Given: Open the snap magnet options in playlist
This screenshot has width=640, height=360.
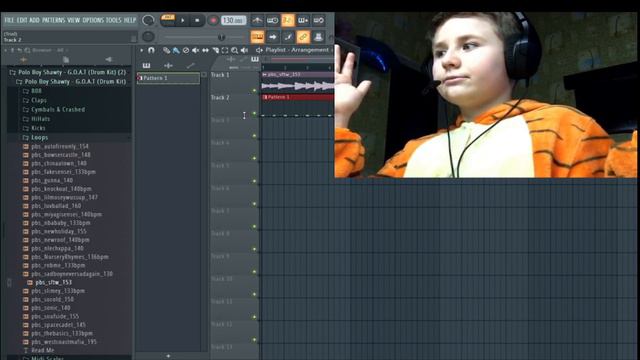Looking at the screenshot, I should coord(151,50).
